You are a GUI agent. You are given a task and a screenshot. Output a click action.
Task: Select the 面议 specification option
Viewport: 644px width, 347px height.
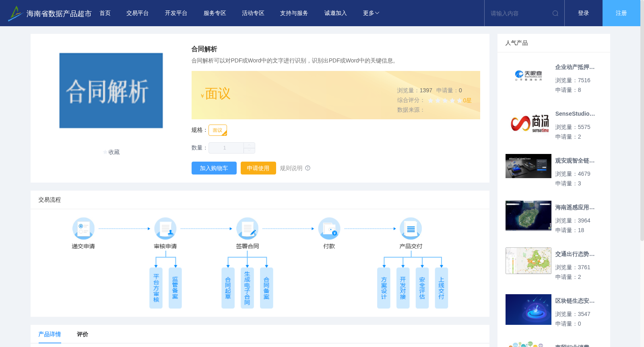coord(218,130)
